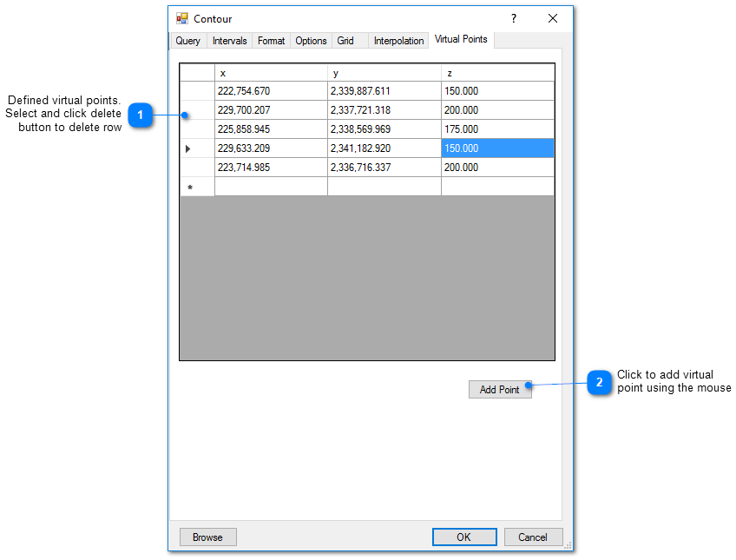Click the x column header
This screenshot has width=736, height=560.
(271, 72)
